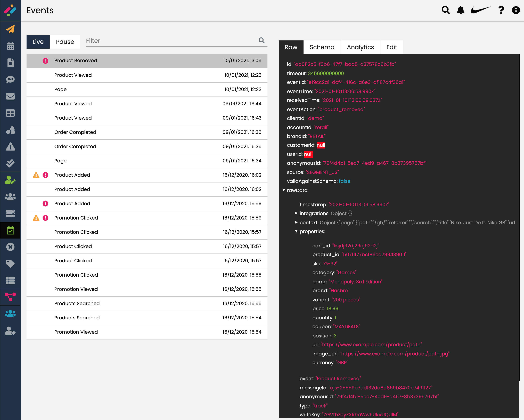Screen dimensions: 524x420
Task: Click the header magnifying glass search icon
Action: pyautogui.click(x=446, y=10)
